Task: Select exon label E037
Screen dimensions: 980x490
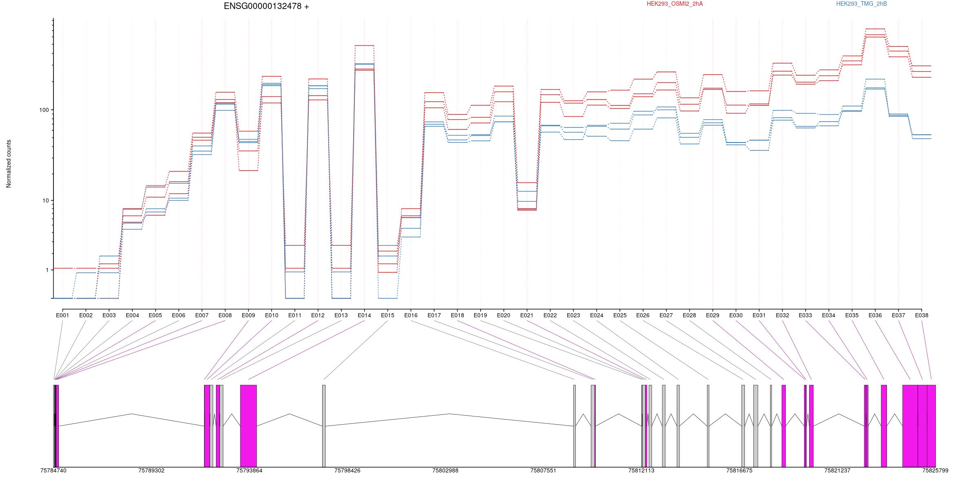Action: 898,316
